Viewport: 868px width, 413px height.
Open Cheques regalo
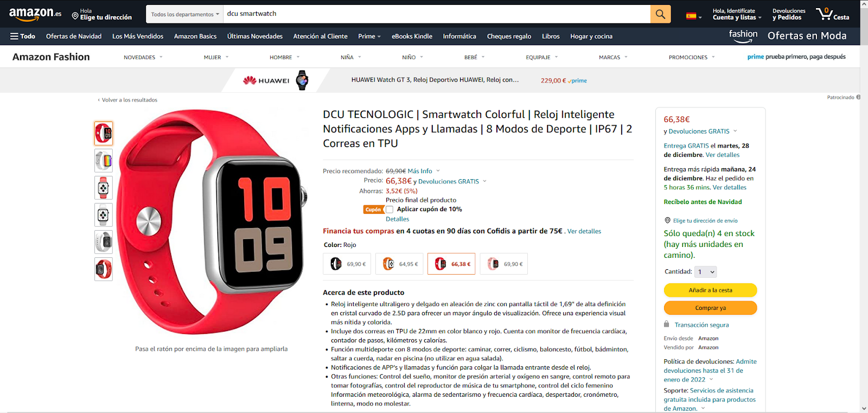[x=509, y=36]
